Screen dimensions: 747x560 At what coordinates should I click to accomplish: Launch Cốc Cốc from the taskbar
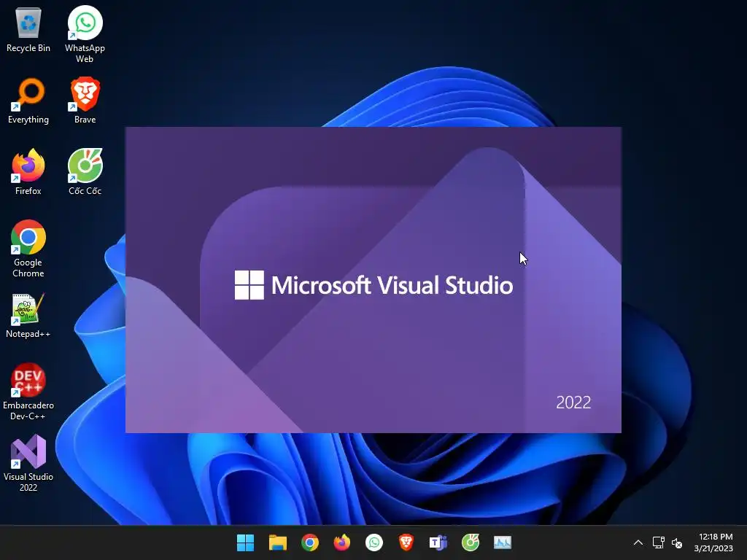pos(471,542)
